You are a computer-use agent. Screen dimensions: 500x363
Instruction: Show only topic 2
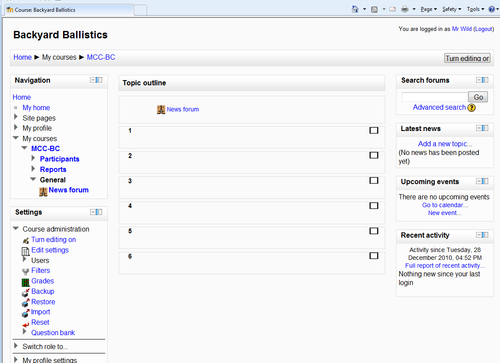point(374,155)
